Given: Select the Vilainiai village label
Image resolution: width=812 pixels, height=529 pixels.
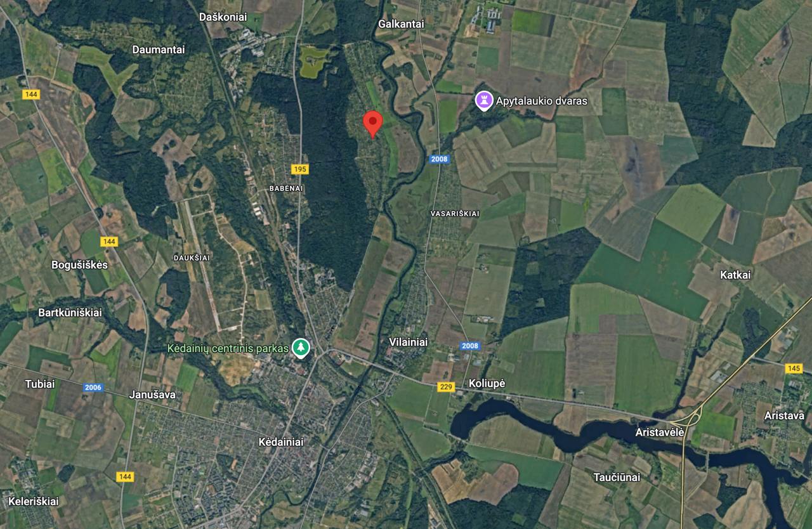Looking at the screenshot, I should [408, 342].
